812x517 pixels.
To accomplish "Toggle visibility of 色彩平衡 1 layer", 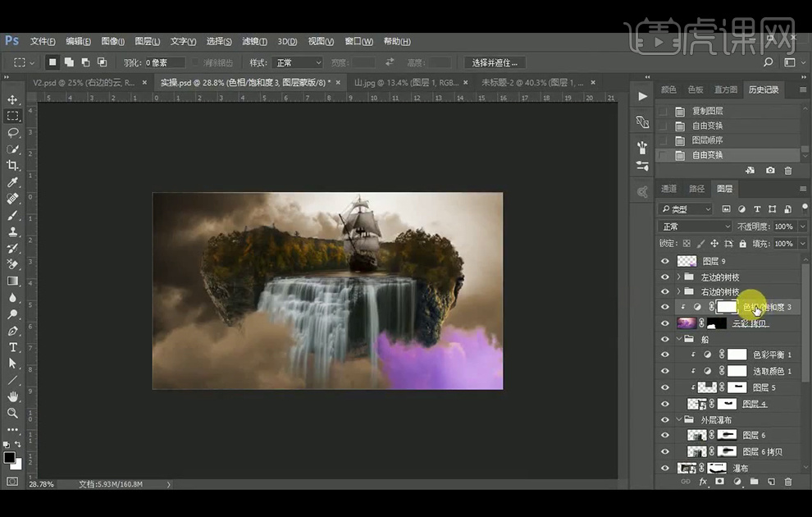I will click(x=665, y=355).
